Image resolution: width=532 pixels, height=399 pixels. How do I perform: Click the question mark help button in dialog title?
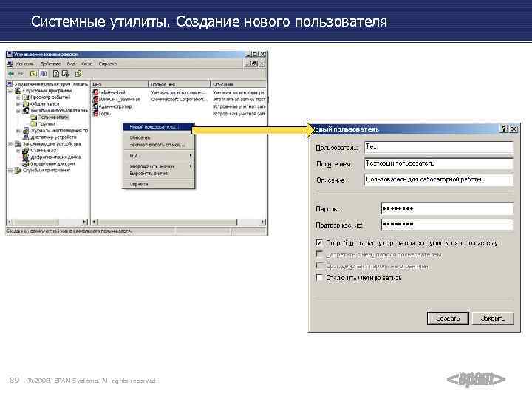click(x=504, y=129)
